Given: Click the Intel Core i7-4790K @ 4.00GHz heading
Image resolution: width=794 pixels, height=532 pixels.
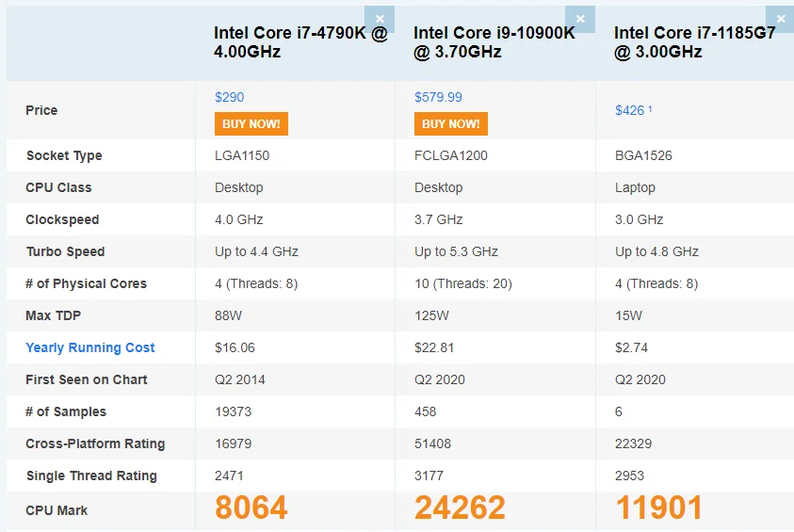Looking at the screenshot, I should 300,42.
